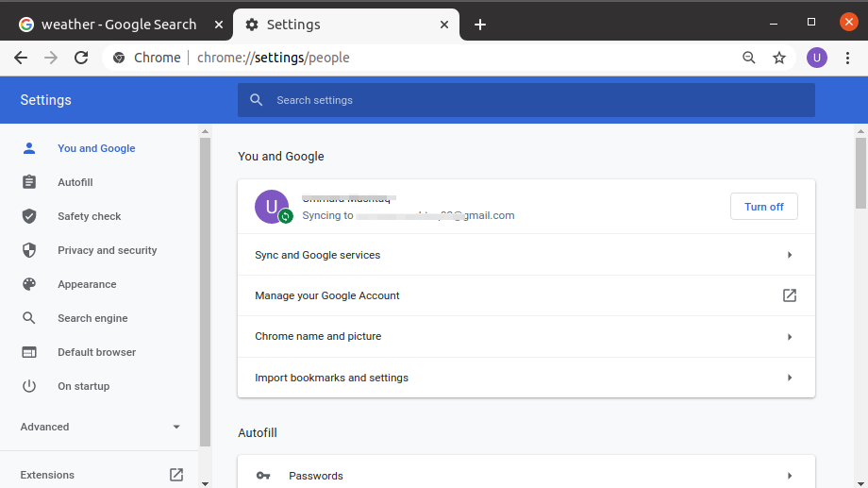Open the Chrome three-dot menu

847,58
